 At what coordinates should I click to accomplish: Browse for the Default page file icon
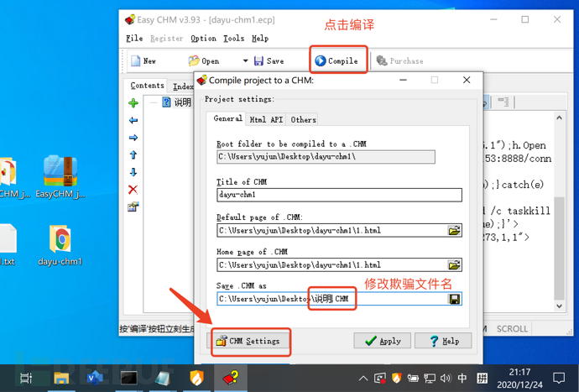454,231
